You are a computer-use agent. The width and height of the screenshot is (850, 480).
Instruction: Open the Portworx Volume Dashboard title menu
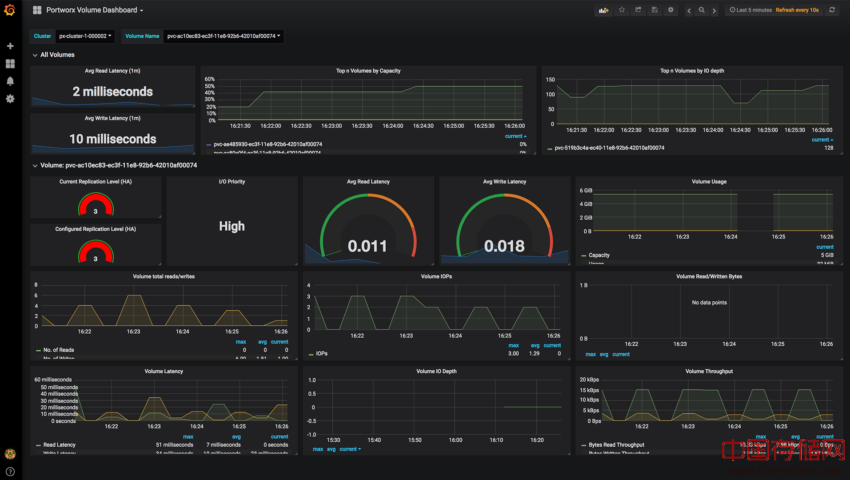pos(94,10)
